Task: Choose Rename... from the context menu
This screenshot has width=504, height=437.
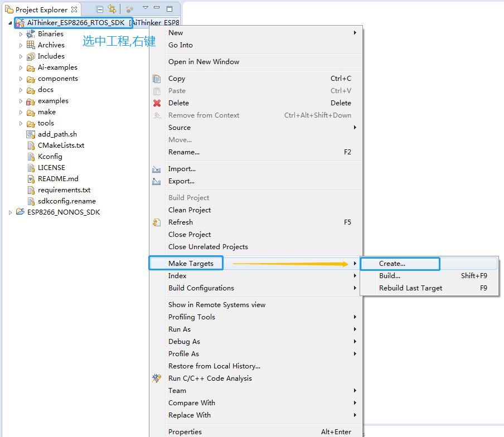Action: pyautogui.click(x=256, y=152)
